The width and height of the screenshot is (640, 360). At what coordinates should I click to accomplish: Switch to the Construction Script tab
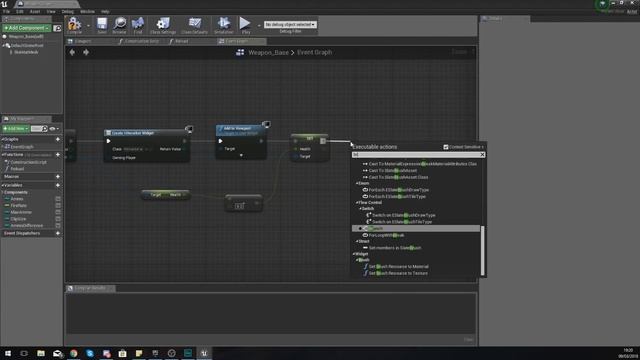point(141,41)
